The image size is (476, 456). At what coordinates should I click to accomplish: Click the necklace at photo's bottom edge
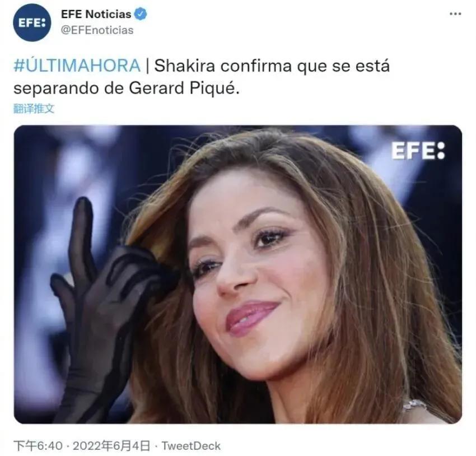(414, 405)
